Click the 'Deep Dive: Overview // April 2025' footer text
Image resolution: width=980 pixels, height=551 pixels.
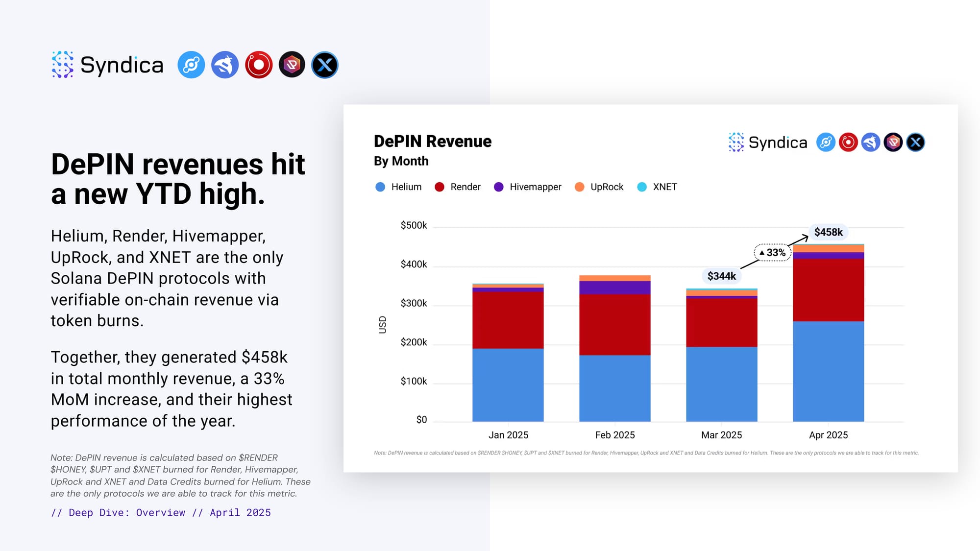coord(161,512)
